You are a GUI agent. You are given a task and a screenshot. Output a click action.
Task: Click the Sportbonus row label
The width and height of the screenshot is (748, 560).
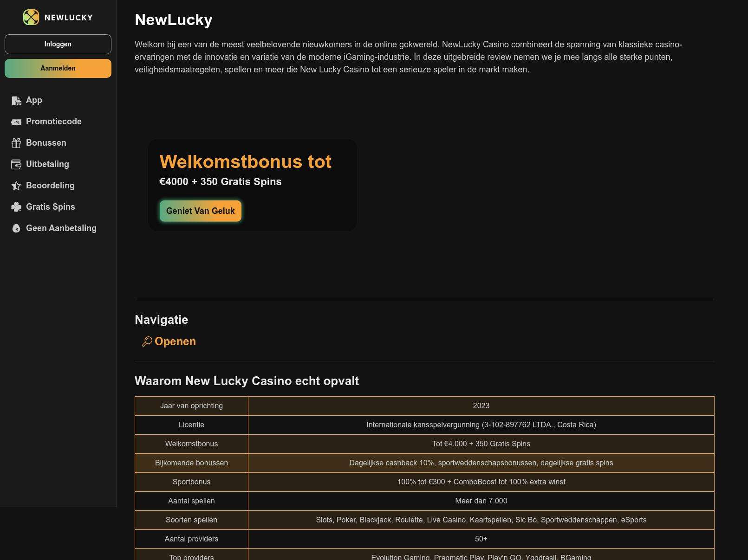(x=192, y=482)
